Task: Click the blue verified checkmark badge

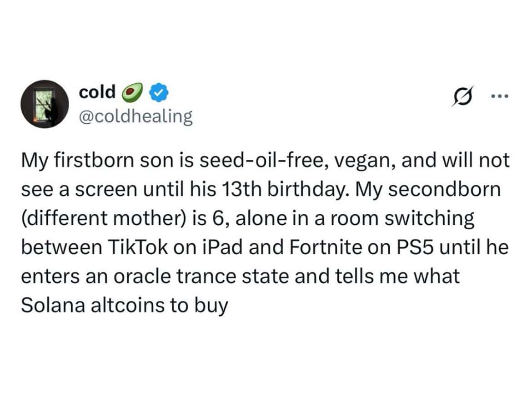Action: (x=159, y=92)
